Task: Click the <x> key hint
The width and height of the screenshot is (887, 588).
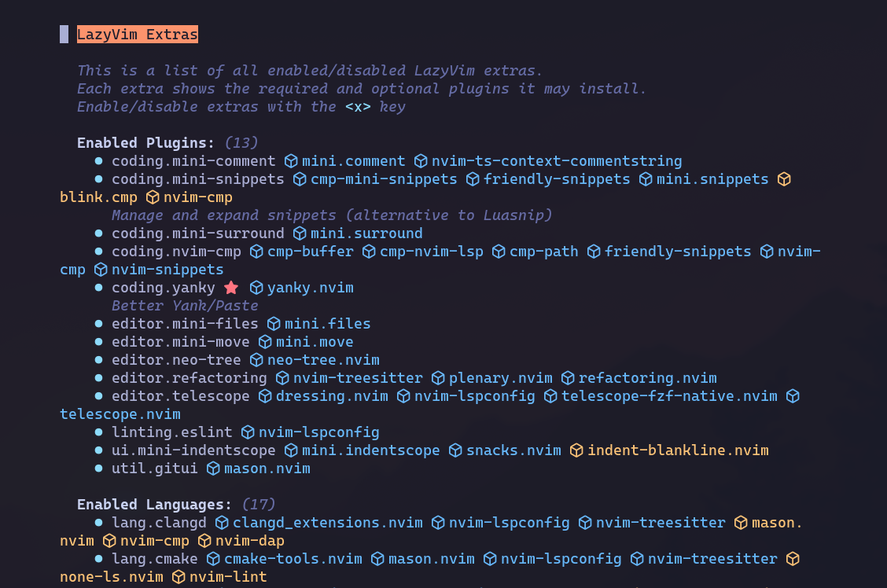Action: (358, 107)
